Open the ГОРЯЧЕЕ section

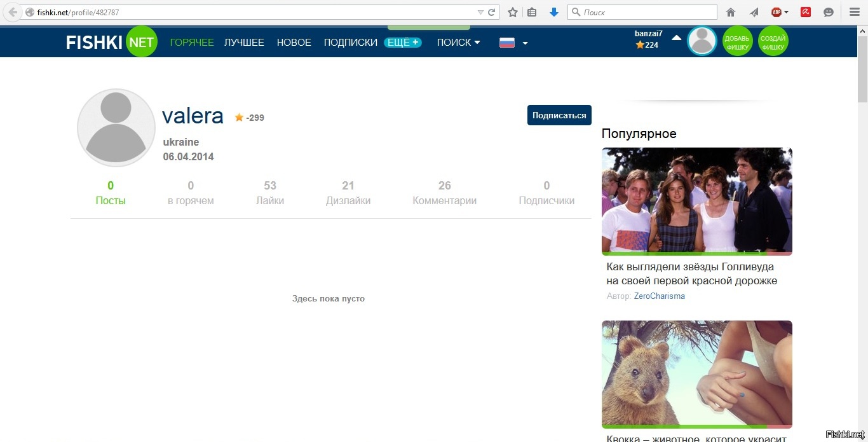pyautogui.click(x=192, y=43)
